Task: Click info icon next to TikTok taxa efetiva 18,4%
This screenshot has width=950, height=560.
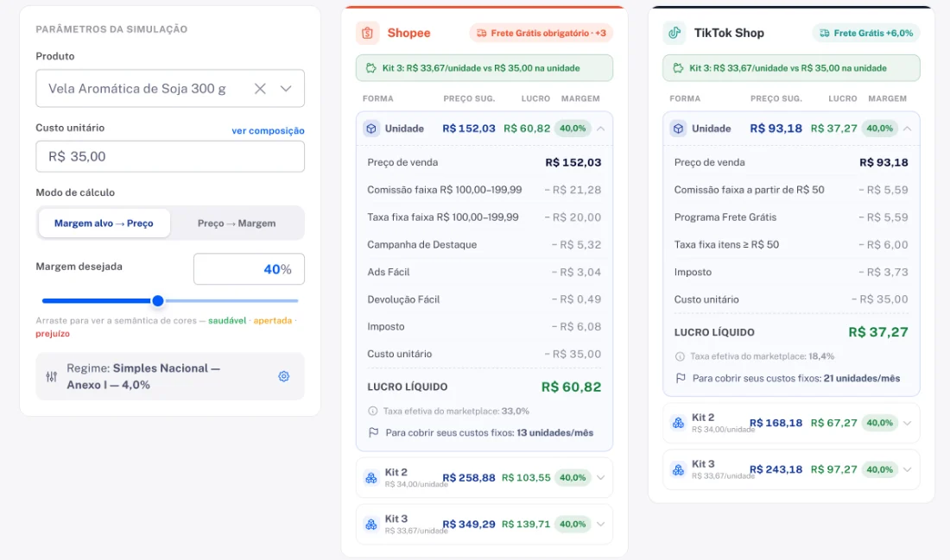Action: (x=680, y=356)
